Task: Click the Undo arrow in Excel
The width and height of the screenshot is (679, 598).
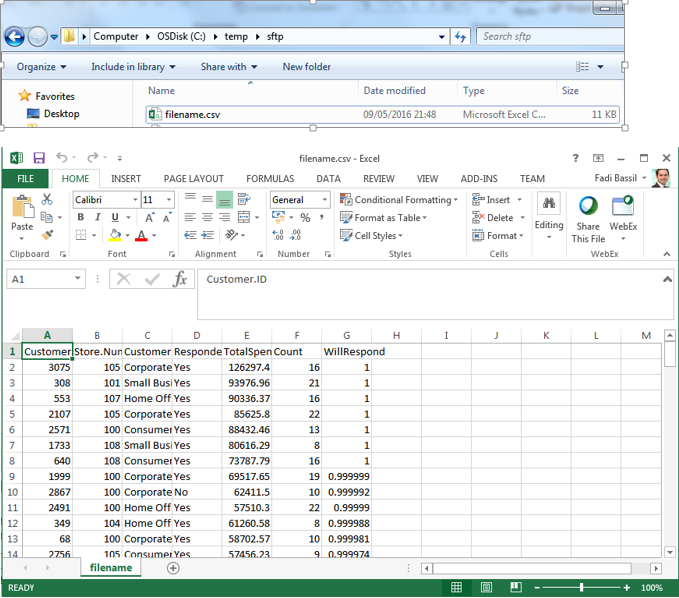Action: tap(61, 157)
